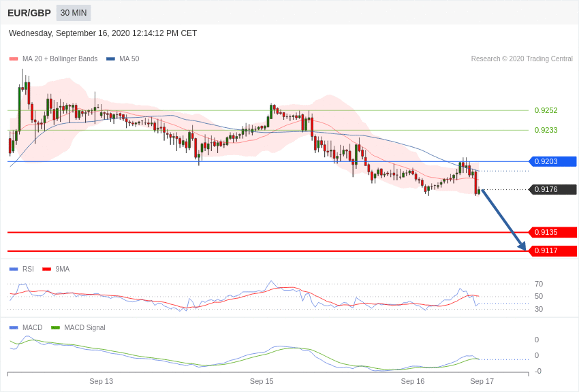Click the MA 20 + Bollinger Bands legend swatch
This screenshot has width=579, height=392.
[x=14, y=59]
